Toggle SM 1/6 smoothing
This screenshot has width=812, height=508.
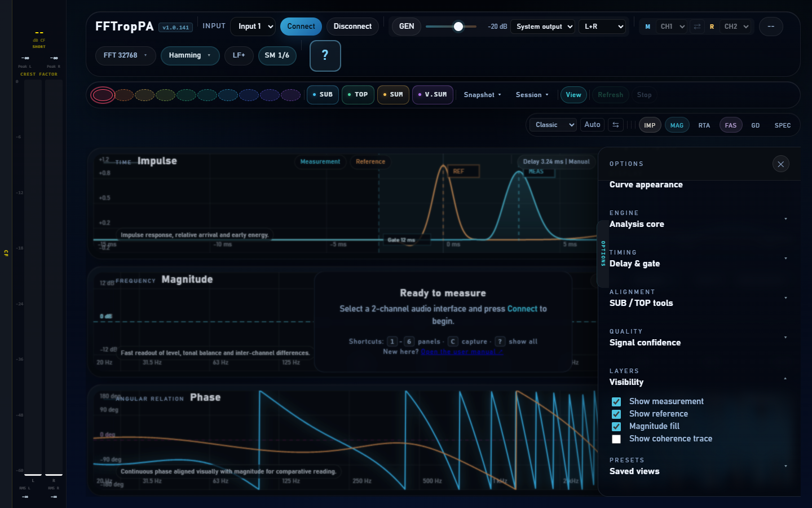pyautogui.click(x=277, y=55)
